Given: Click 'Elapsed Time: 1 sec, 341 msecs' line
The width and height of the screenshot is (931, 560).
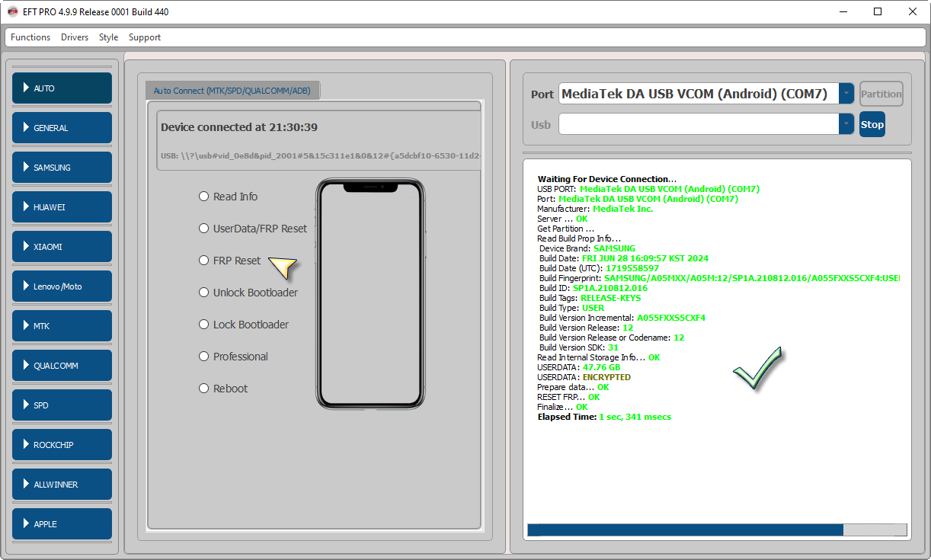Looking at the screenshot, I should coord(604,417).
